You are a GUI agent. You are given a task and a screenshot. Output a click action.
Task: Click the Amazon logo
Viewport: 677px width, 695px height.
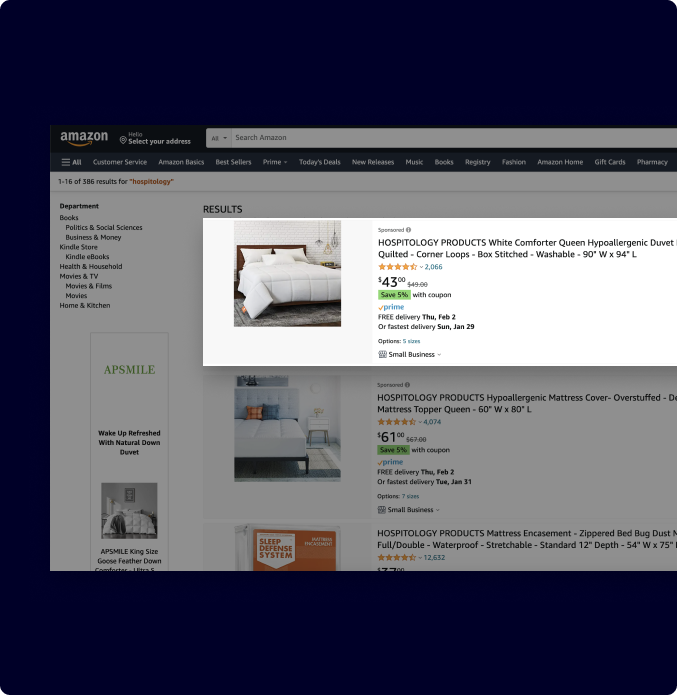(x=84, y=138)
